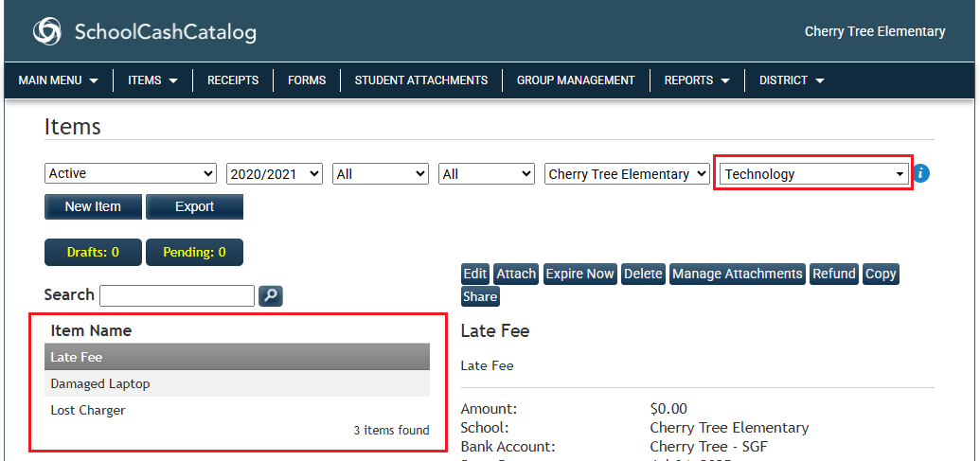Viewport: 980px width, 461px height.
Task: Click the Refund button
Action: click(x=834, y=274)
